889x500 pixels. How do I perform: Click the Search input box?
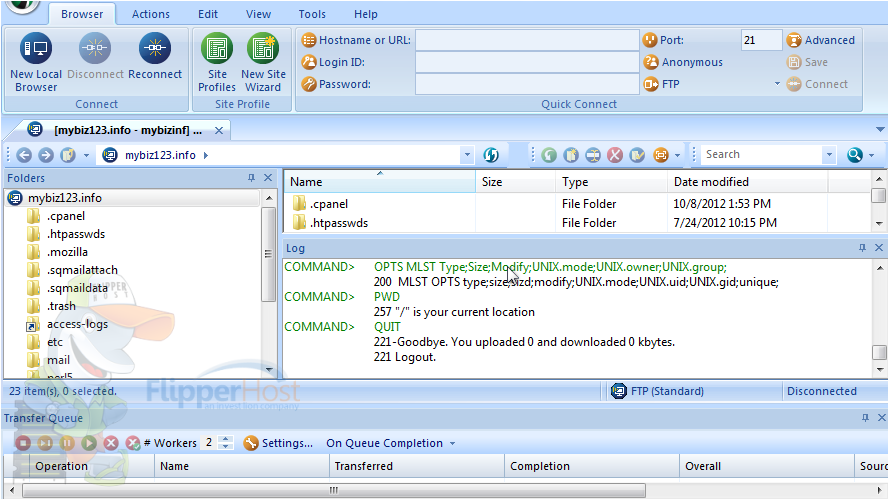click(761, 155)
